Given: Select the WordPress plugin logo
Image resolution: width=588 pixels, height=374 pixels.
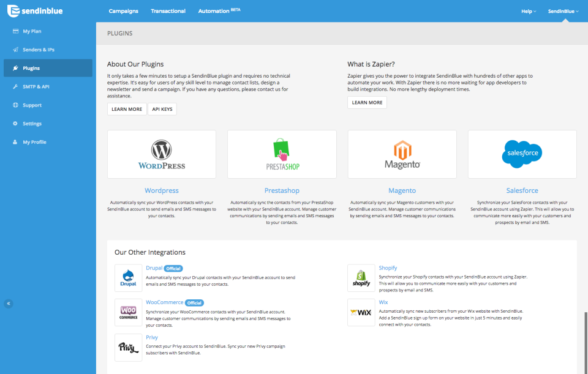Looking at the screenshot, I should click(161, 154).
